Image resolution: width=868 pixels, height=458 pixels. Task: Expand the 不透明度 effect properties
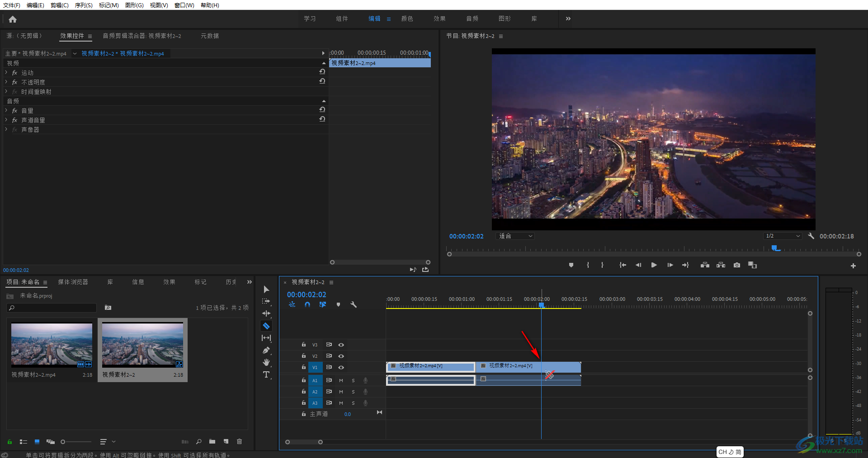coord(6,82)
